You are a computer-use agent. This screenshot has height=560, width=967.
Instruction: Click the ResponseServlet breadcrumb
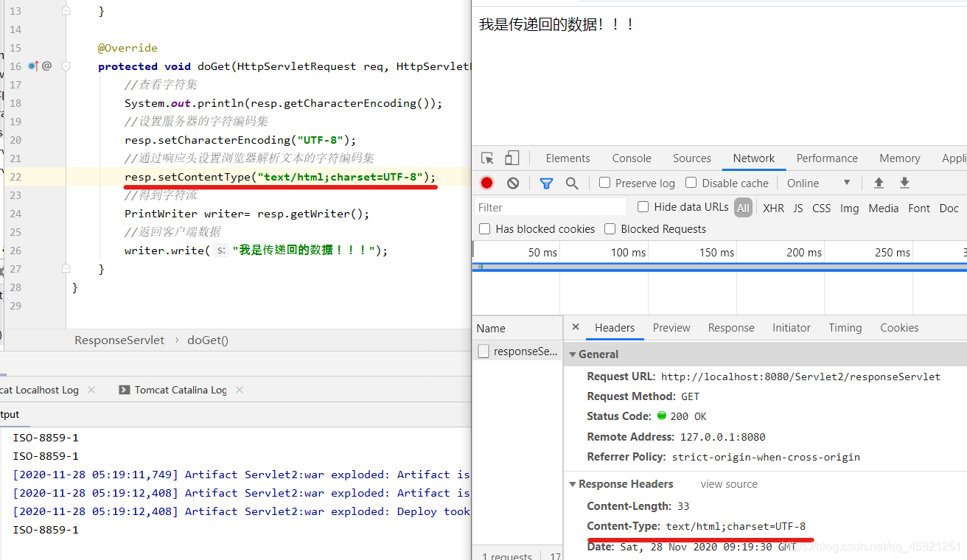119,340
